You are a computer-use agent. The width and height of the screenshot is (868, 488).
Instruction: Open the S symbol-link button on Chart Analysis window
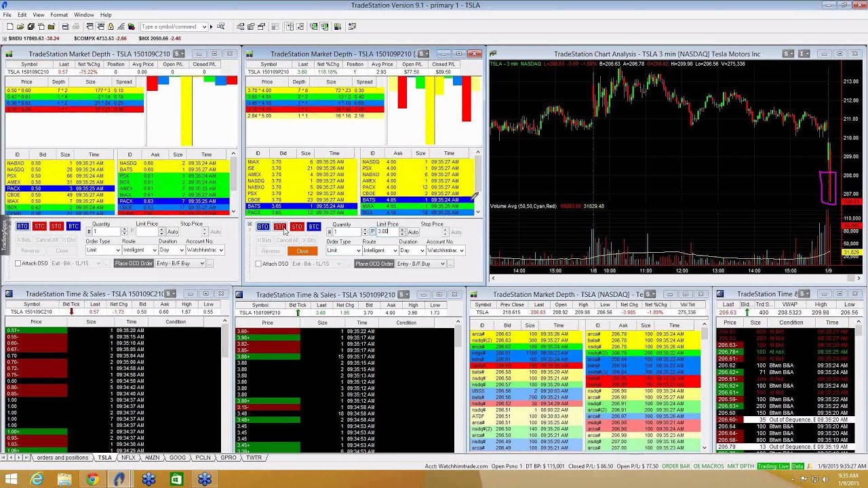788,54
